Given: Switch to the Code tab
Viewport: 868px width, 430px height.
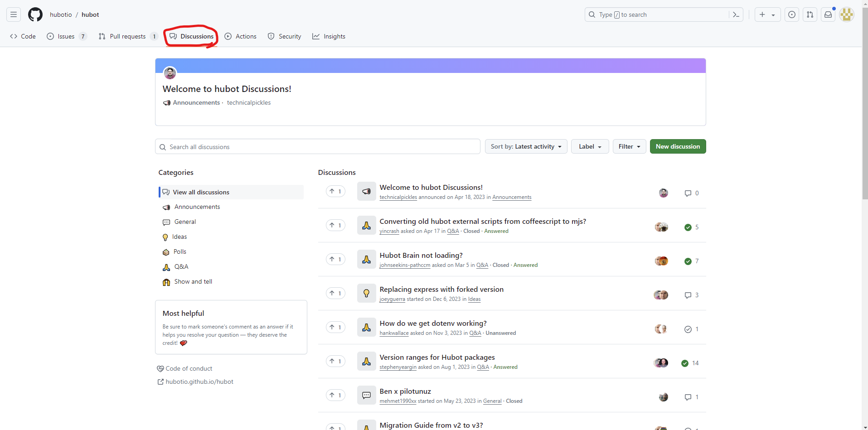Looking at the screenshot, I should coord(23,36).
